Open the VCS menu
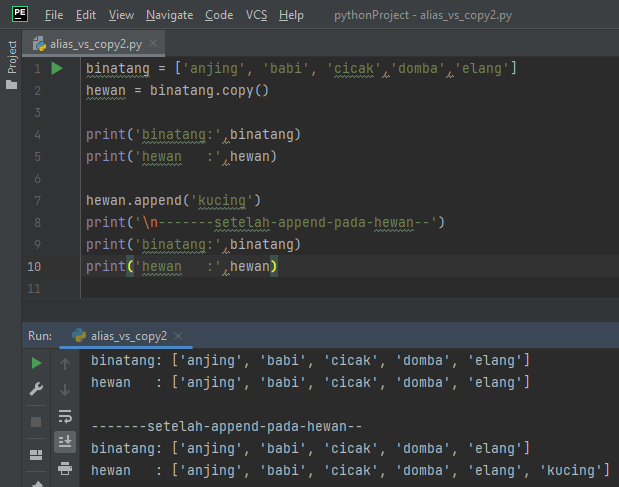 click(x=256, y=15)
